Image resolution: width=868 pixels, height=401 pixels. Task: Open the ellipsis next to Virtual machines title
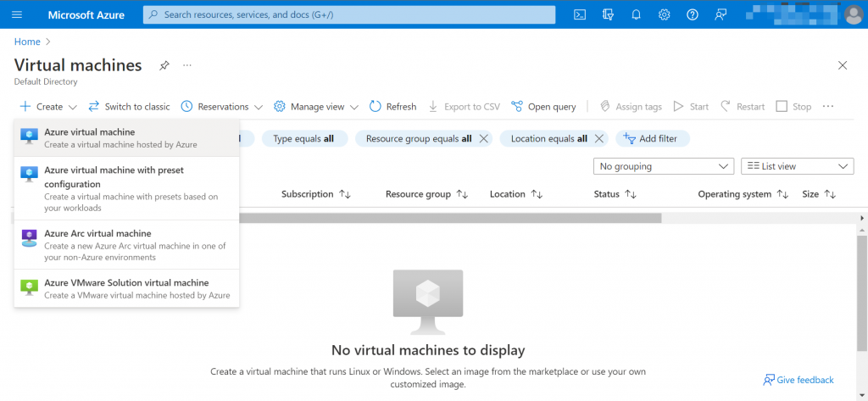tap(187, 65)
